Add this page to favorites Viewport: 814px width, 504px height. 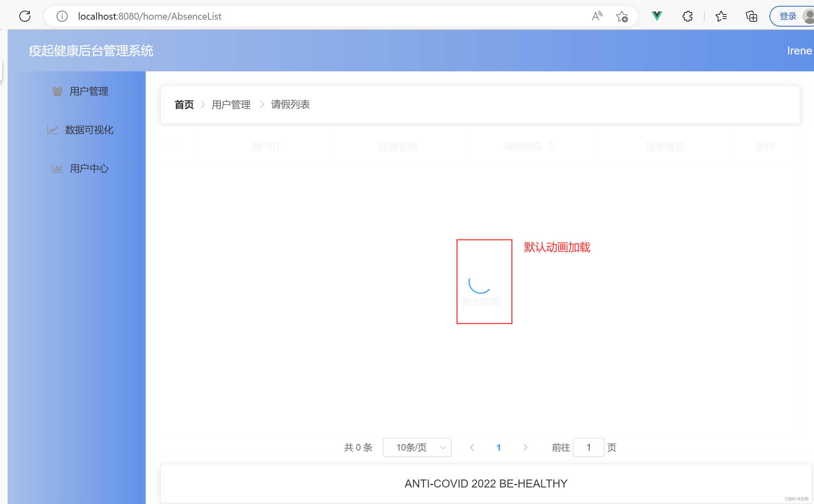tap(622, 16)
